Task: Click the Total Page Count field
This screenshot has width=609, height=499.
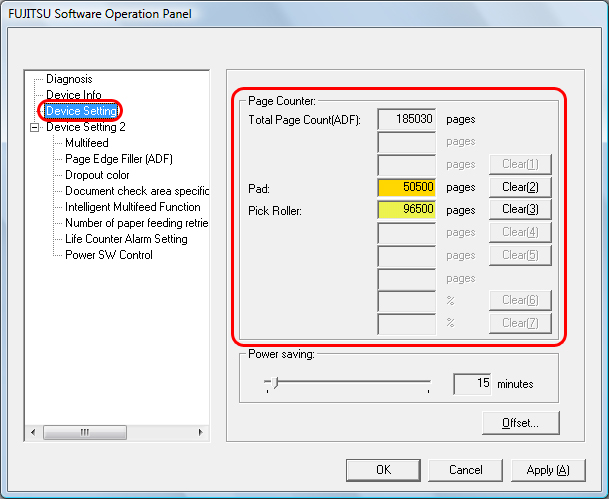Action: coord(407,119)
